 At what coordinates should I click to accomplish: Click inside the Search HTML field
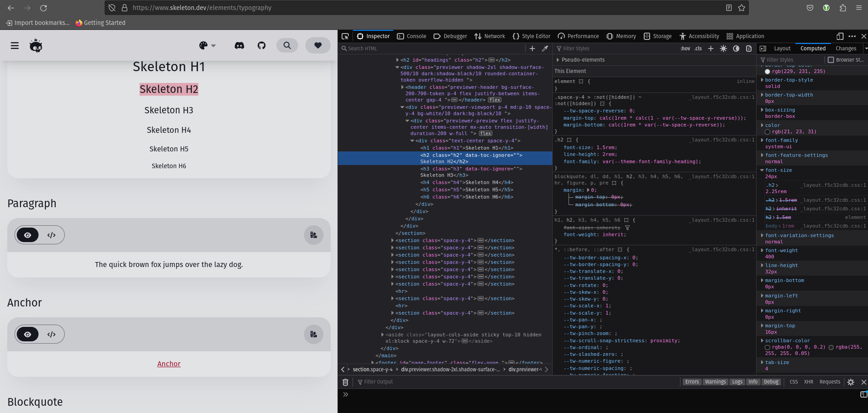[x=408, y=49]
